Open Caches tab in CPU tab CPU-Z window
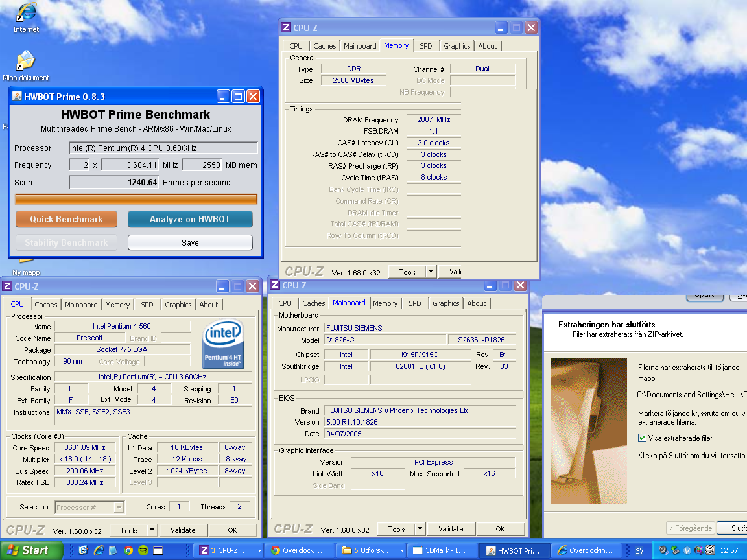The image size is (747, 560). (x=46, y=304)
